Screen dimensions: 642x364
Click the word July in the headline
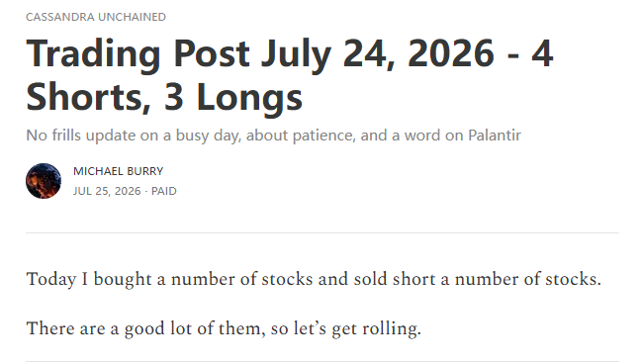pyautogui.click(x=297, y=54)
